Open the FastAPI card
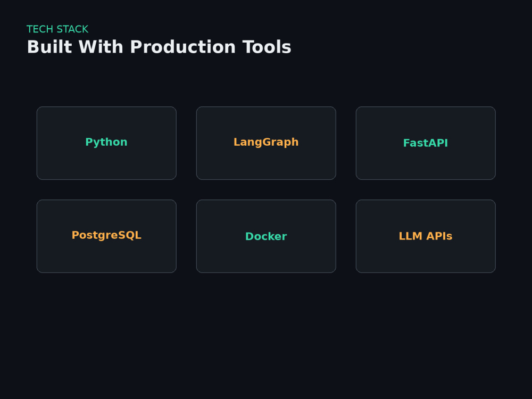Viewport: 532px width, 399px height. coord(426,143)
